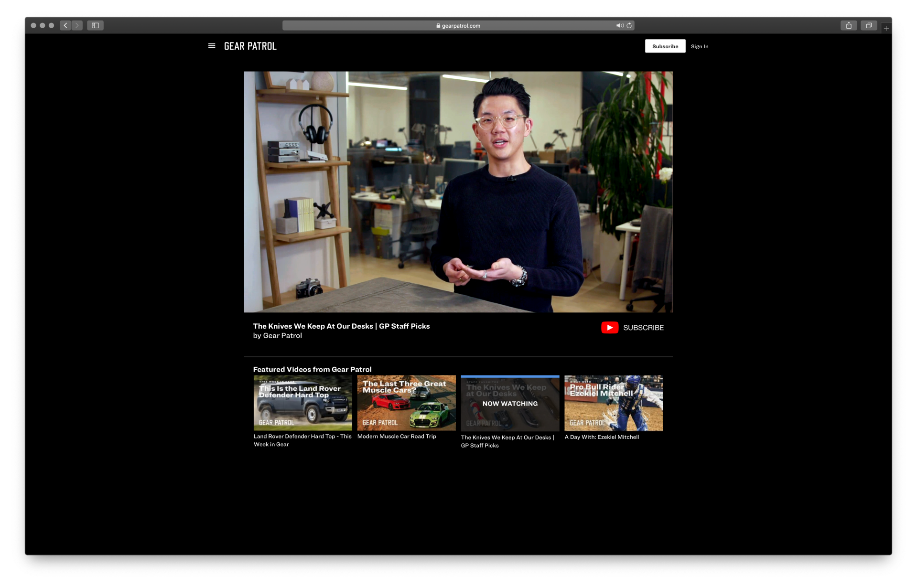Image resolution: width=917 pixels, height=588 pixels.
Task: Mute audio from this tab
Action: (x=619, y=25)
